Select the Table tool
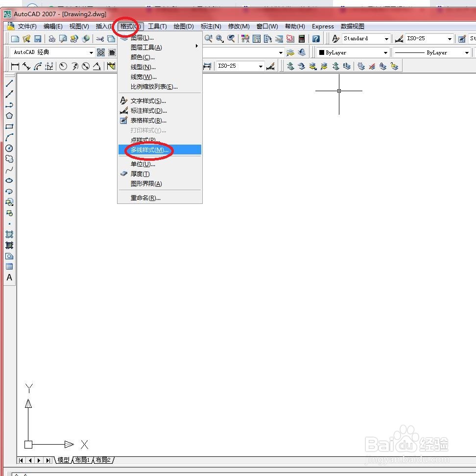 click(x=9, y=267)
